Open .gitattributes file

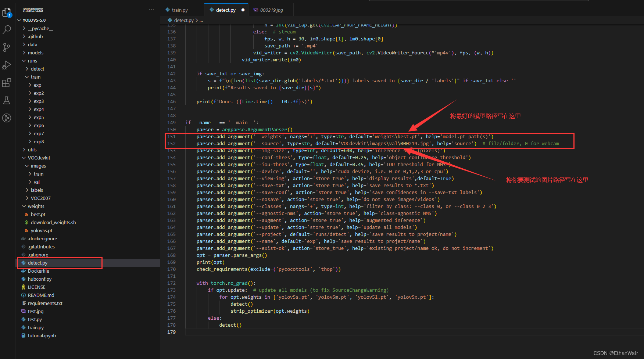click(x=41, y=247)
